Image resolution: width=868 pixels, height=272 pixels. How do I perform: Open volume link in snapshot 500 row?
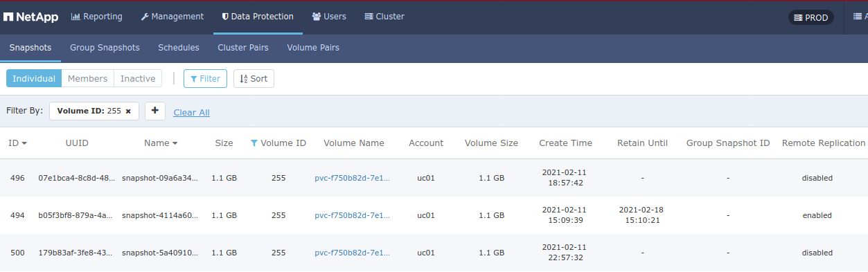pyautogui.click(x=353, y=253)
